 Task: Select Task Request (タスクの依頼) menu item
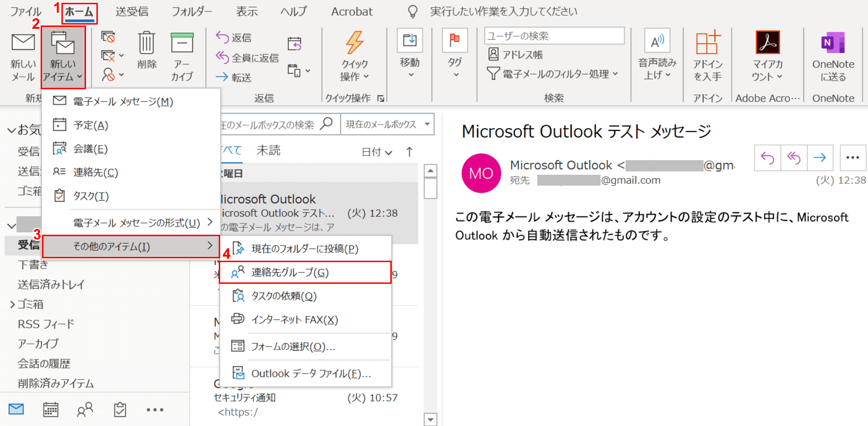tap(306, 296)
